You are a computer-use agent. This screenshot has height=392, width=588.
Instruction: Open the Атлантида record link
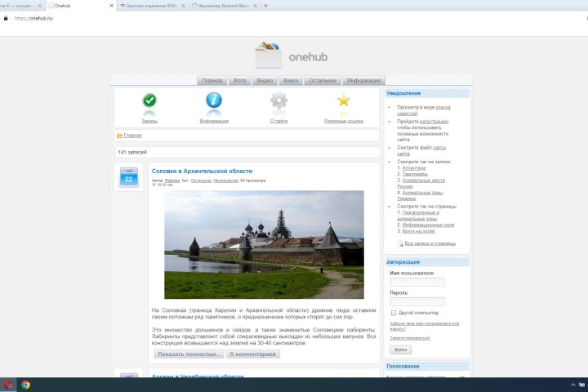coord(414,168)
